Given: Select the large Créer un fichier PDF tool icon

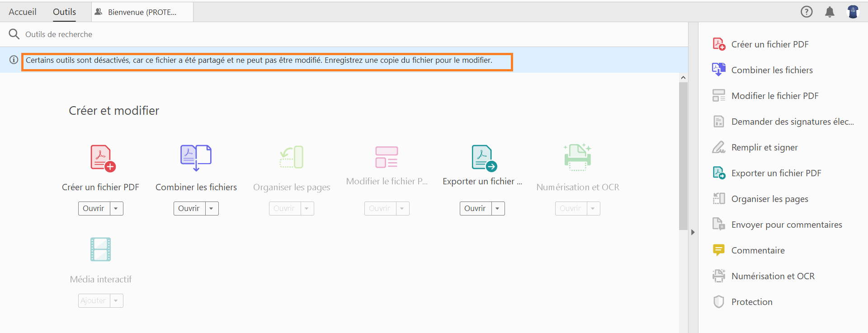Looking at the screenshot, I should pos(103,158).
